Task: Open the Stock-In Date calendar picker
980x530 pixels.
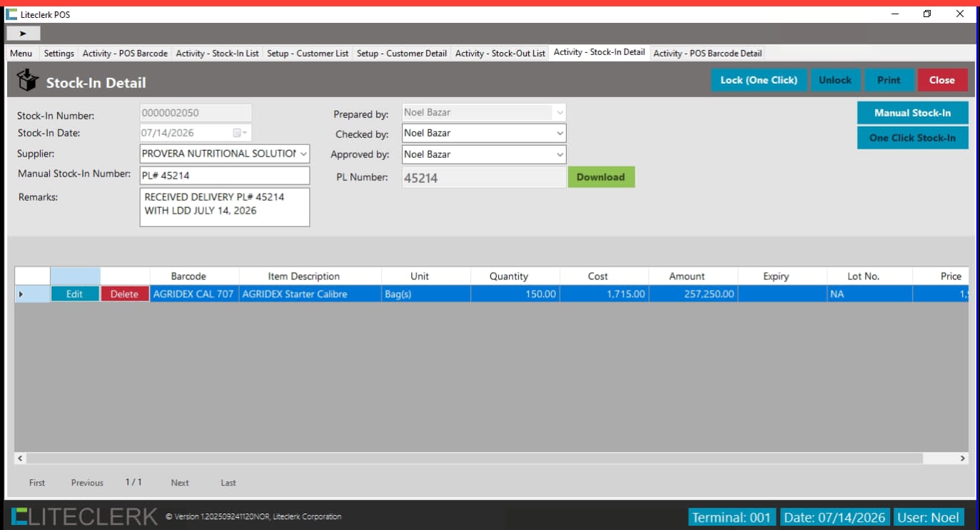Action: (x=240, y=133)
